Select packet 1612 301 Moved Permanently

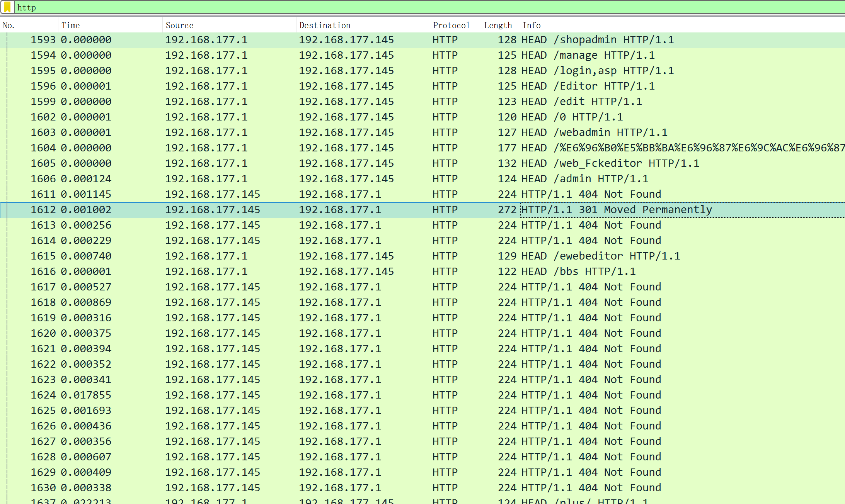(x=617, y=210)
